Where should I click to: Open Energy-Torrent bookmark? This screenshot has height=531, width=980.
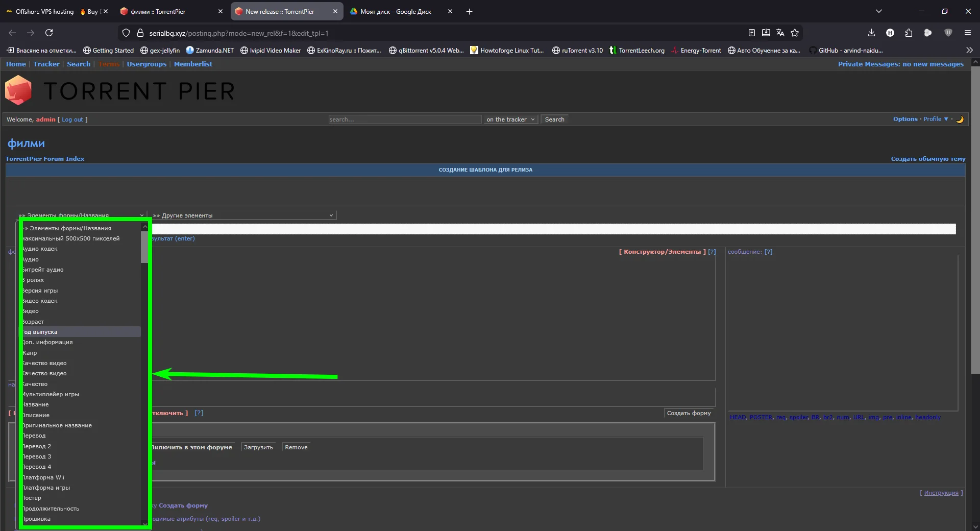point(696,50)
